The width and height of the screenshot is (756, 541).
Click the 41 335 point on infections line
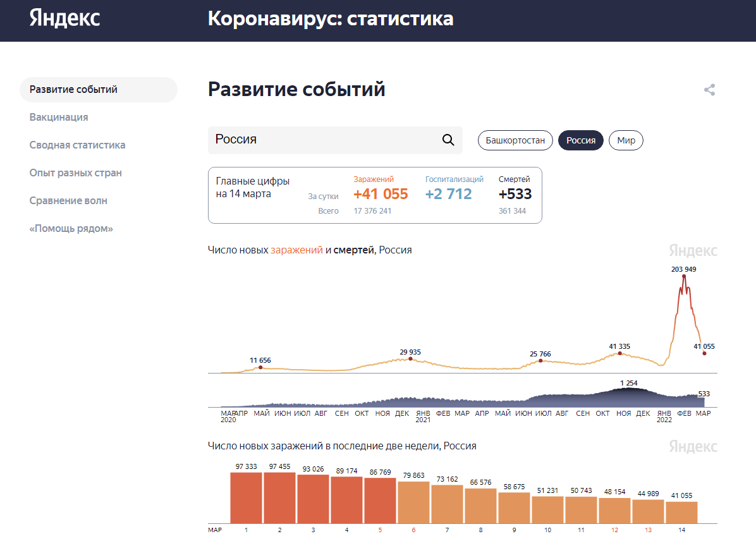coord(619,353)
